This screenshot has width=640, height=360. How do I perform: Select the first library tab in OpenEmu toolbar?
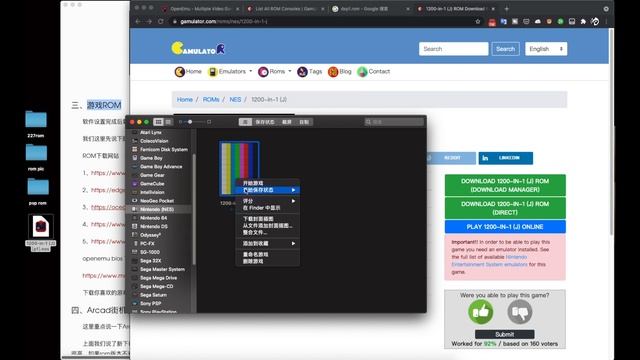pos(245,122)
